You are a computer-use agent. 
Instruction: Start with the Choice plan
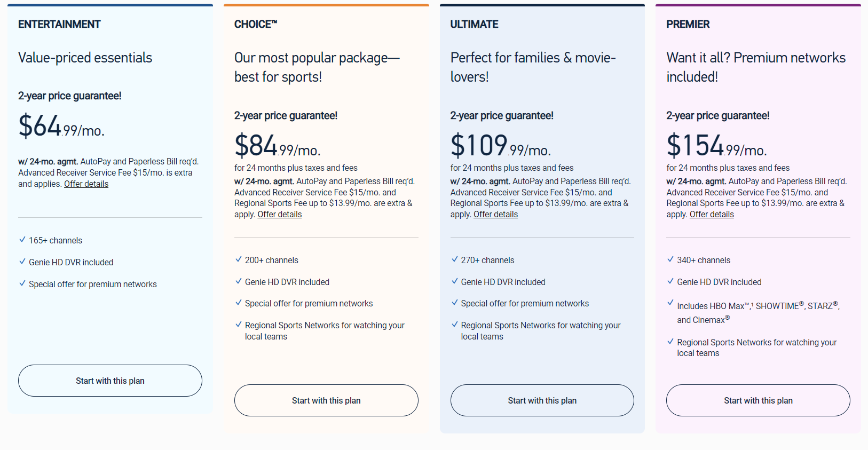(x=326, y=400)
